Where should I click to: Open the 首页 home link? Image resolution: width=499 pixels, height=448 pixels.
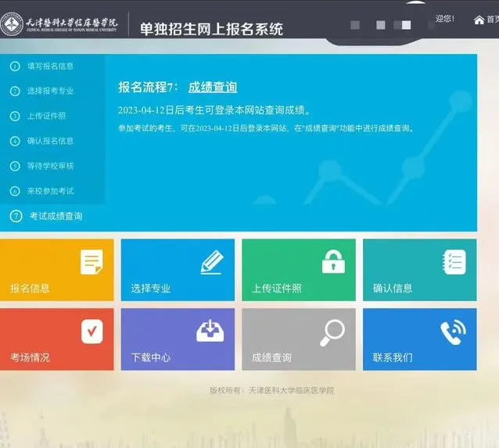pos(492,20)
